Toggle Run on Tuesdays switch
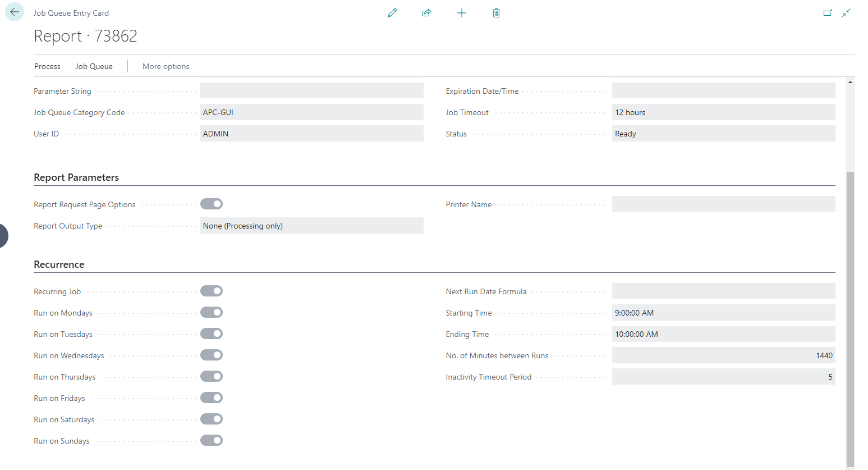The height and width of the screenshot is (470, 868). pyautogui.click(x=212, y=334)
